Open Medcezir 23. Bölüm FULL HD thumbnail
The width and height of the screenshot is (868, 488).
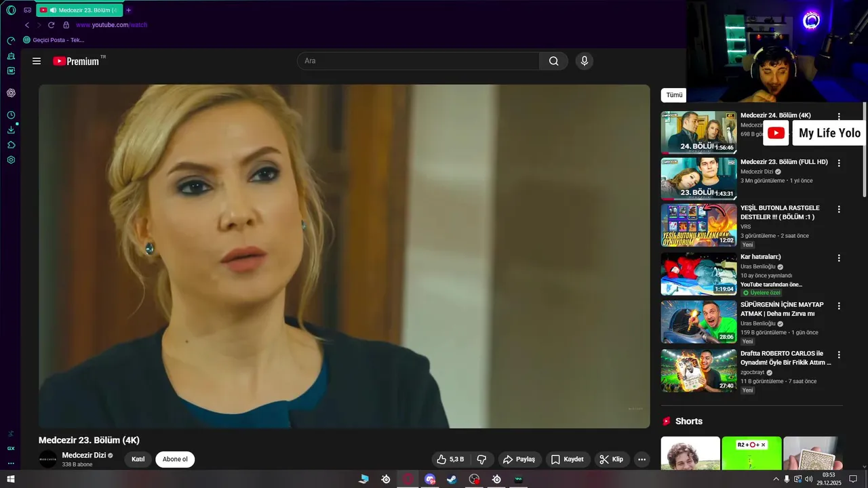[x=698, y=179]
